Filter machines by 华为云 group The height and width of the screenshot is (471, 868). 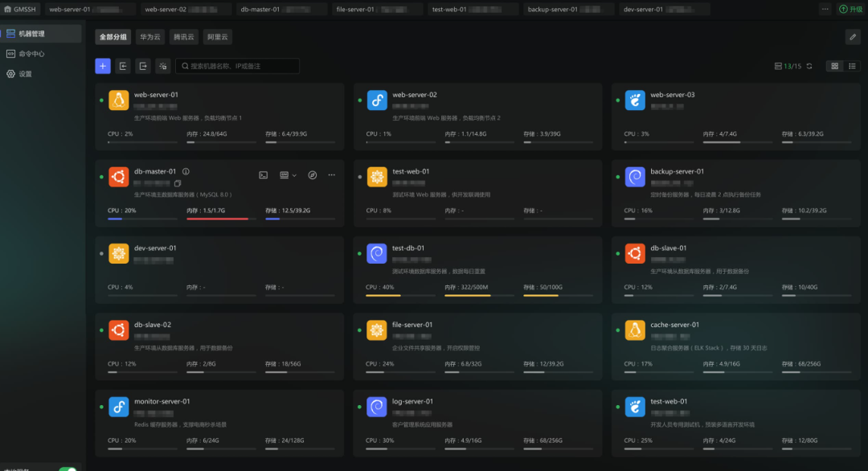[150, 37]
